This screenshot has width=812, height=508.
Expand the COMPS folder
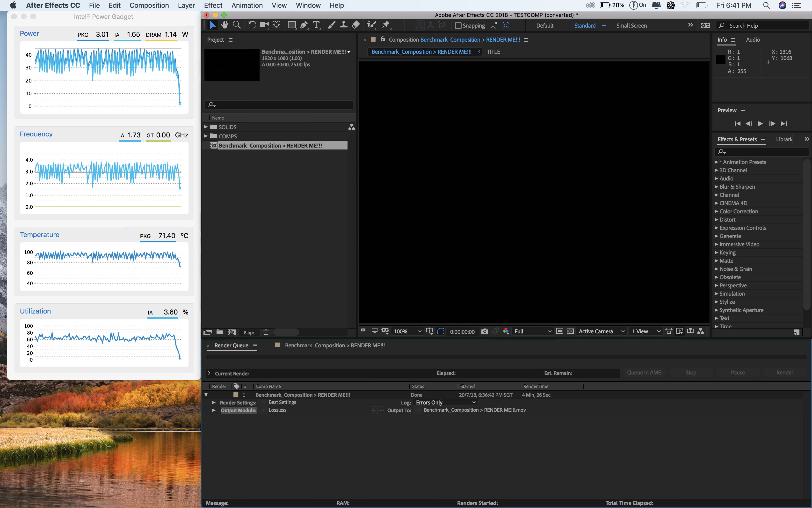206,136
